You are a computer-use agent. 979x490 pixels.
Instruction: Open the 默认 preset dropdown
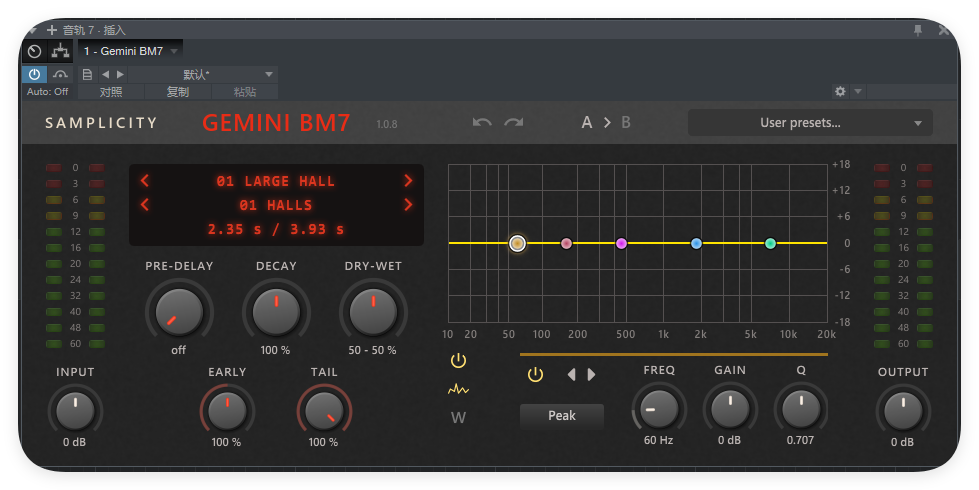pos(202,74)
